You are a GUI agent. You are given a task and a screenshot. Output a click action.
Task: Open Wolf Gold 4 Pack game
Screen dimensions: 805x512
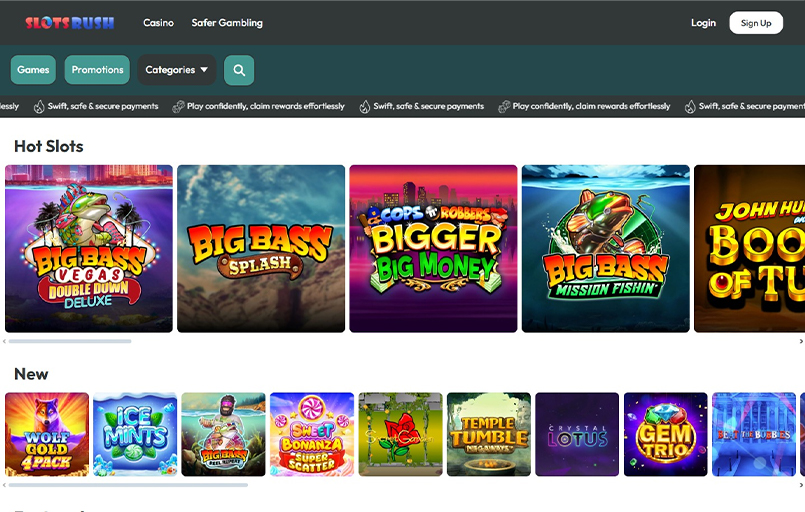(47, 434)
